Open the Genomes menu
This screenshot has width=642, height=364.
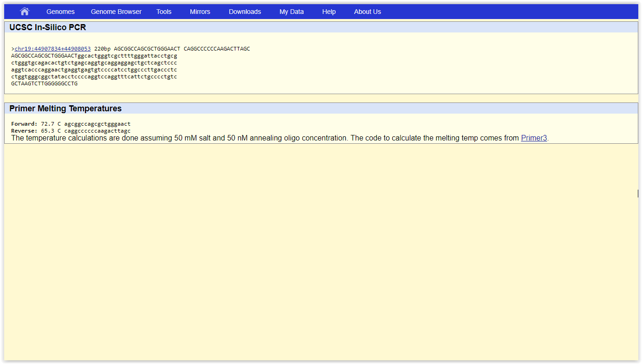60,12
